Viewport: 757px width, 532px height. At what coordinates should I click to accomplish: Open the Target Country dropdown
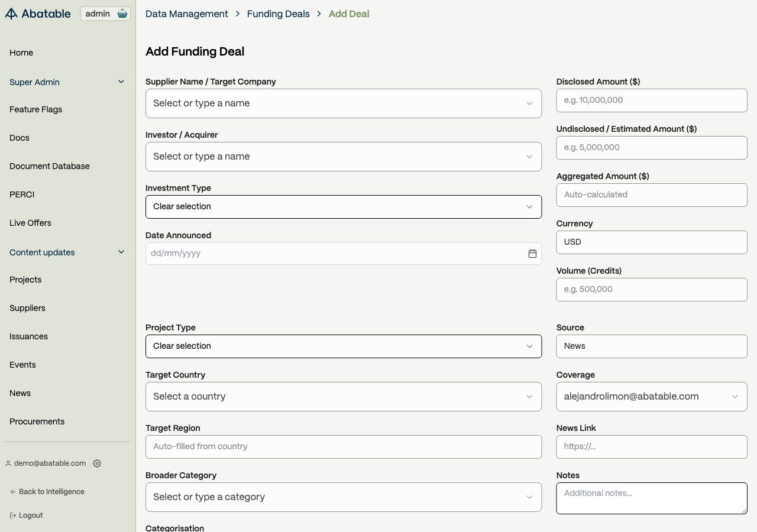coord(343,397)
